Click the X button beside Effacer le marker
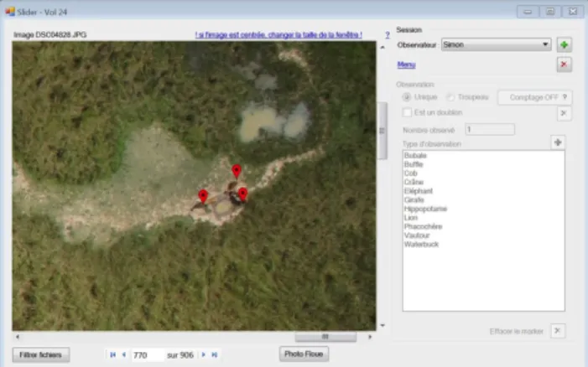Image resolution: width=588 pixels, height=367 pixels. pyautogui.click(x=558, y=331)
